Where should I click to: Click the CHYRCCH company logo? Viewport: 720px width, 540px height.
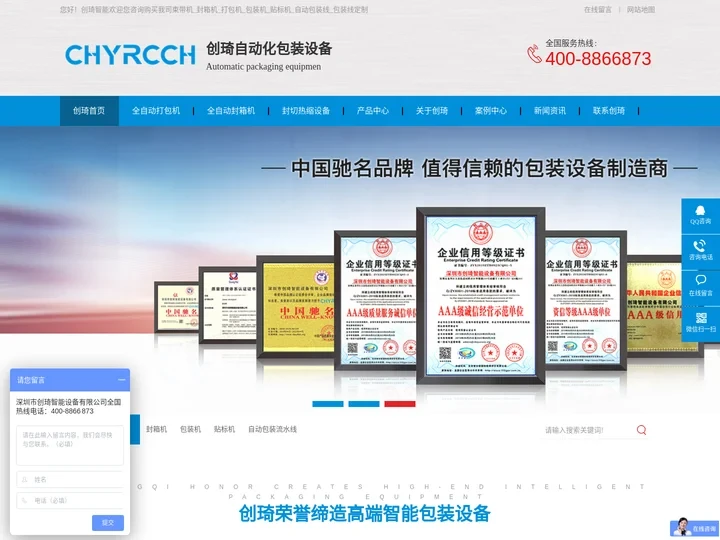point(130,55)
